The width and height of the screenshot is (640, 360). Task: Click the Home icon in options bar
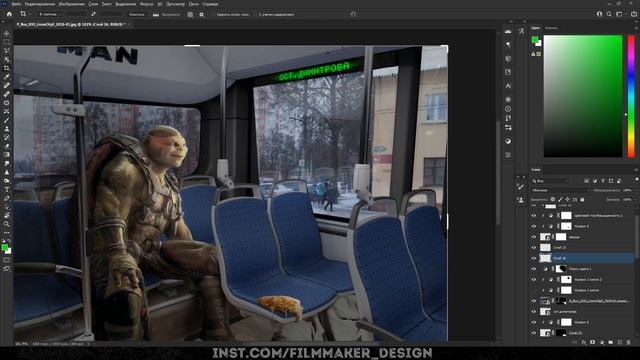pos(9,14)
